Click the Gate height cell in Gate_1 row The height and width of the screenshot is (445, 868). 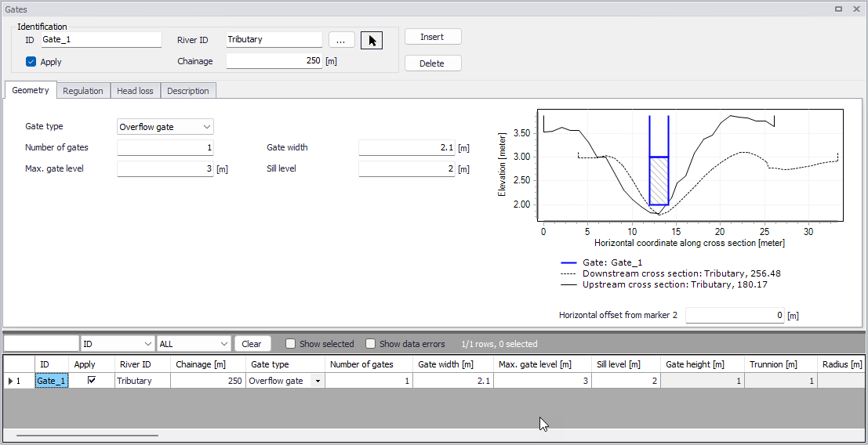(703, 381)
